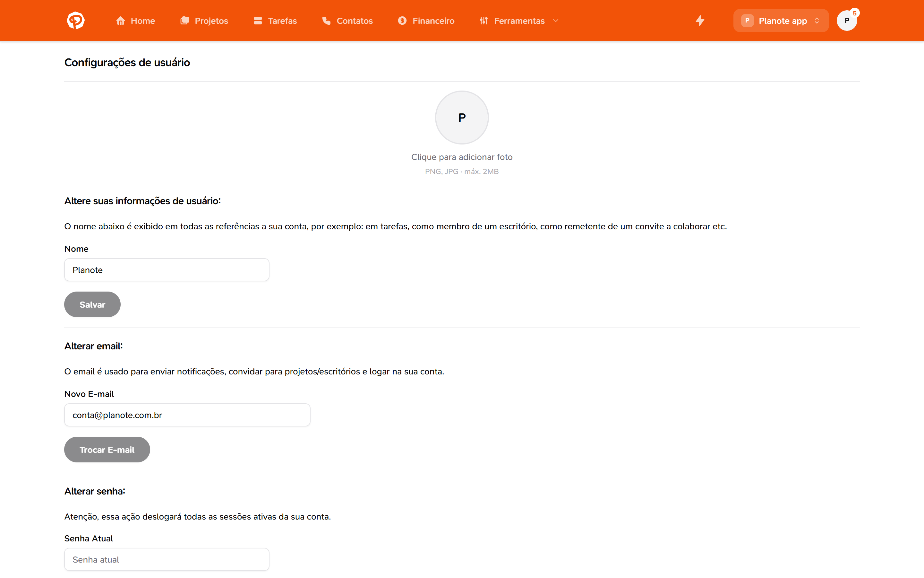Click the 'Alterar senha:' heading
Screen dimensions: 924x578
[95, 491]
